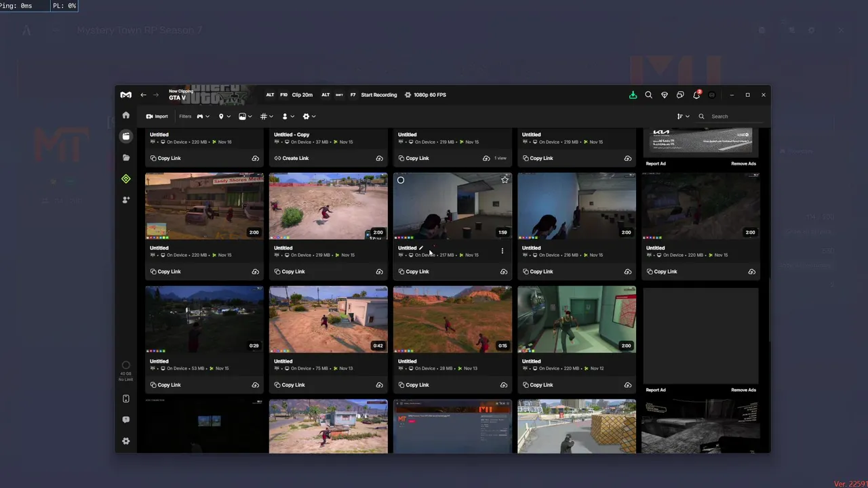Click the '1 view' label
Image resolution: width=868 pixels, height=488 pixels.
[500, 158]
